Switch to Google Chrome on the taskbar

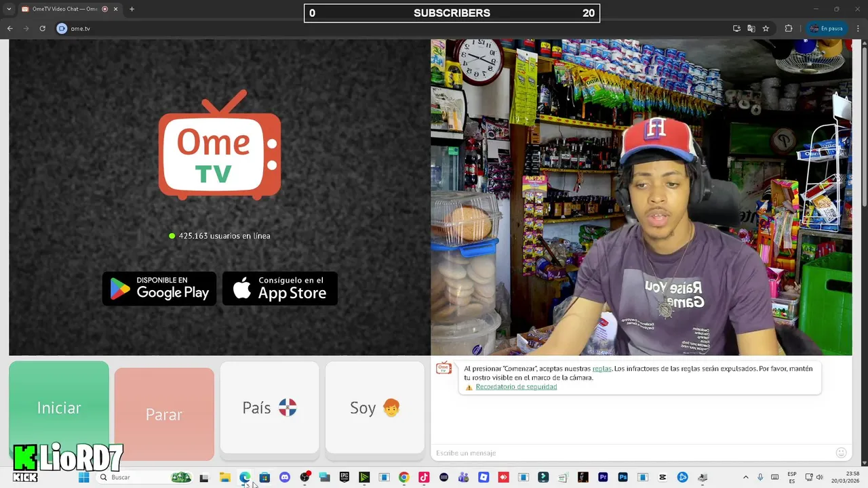click(403, 477)
